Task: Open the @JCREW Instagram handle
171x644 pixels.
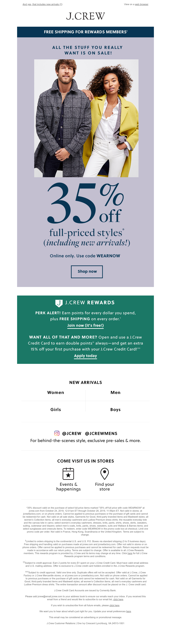Action: tap(72, 433)
